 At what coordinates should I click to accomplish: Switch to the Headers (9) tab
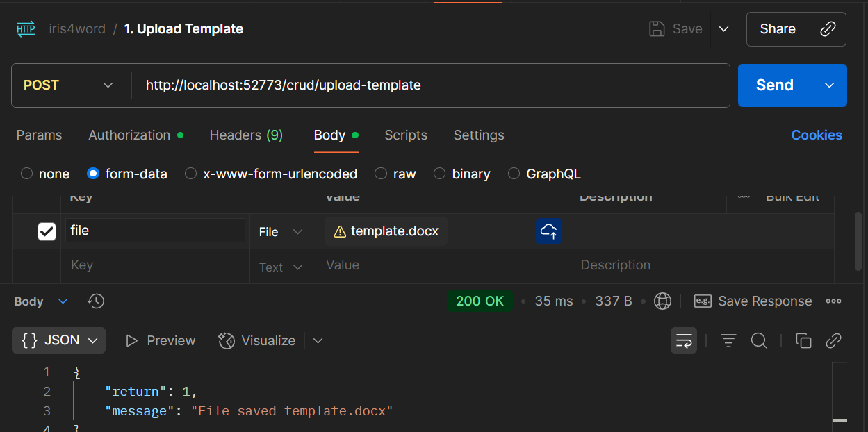point(246,135)
